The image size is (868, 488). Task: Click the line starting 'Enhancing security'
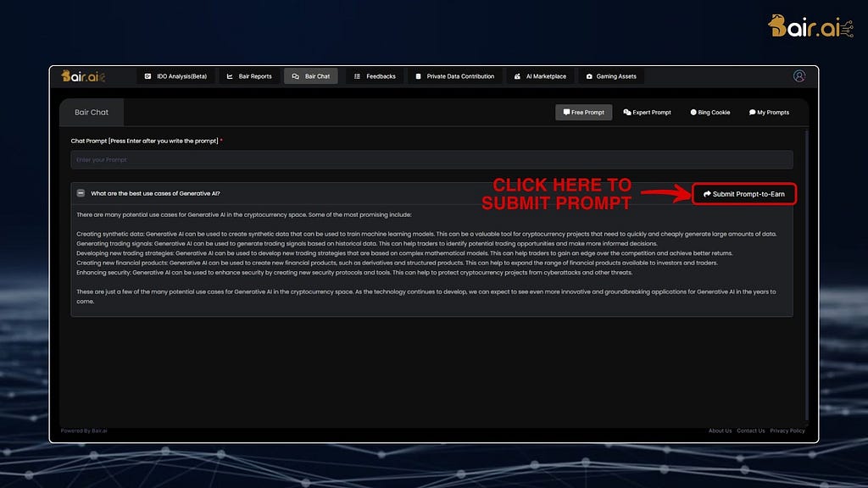(x=354, y=272)
